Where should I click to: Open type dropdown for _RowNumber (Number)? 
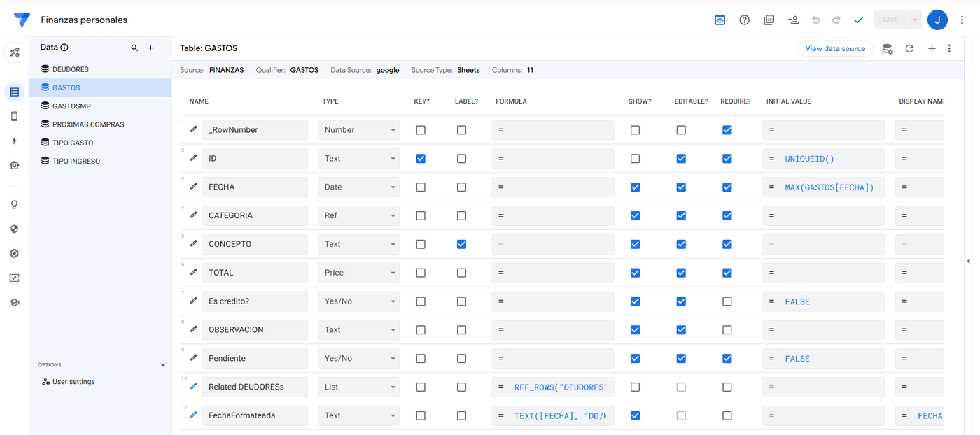[x=359, y=130]
